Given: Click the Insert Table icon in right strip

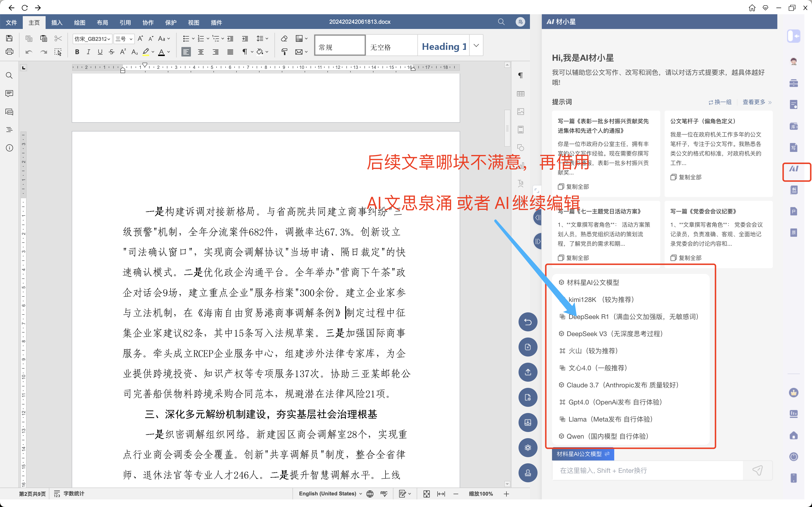Looking at the screenshot, I should tap(520, 94).
